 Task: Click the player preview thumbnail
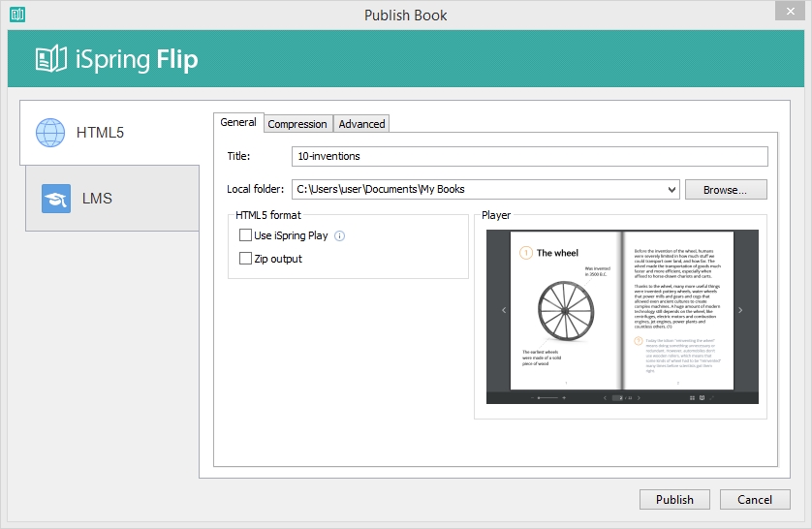pyautogui.click(x=622, y=316)
